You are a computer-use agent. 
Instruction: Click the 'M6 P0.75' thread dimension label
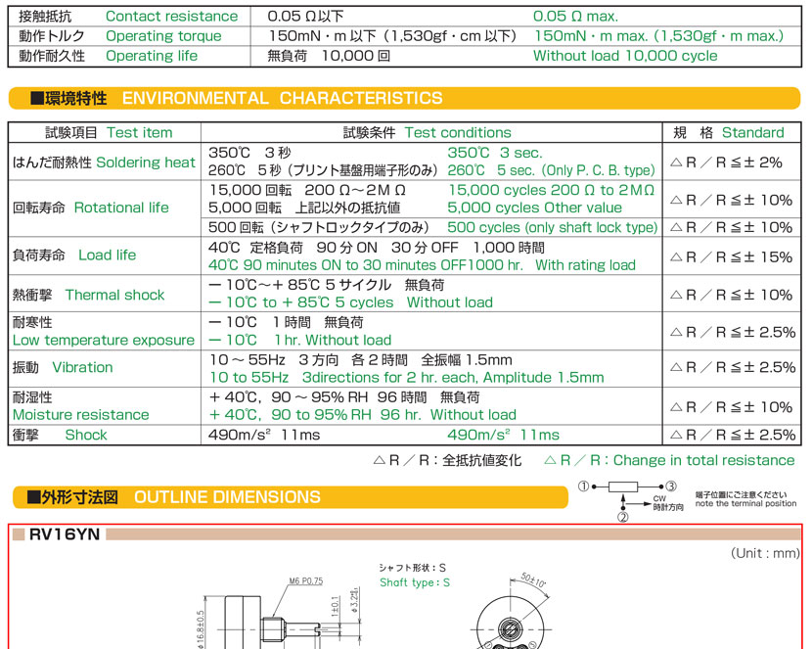[305, 581]
